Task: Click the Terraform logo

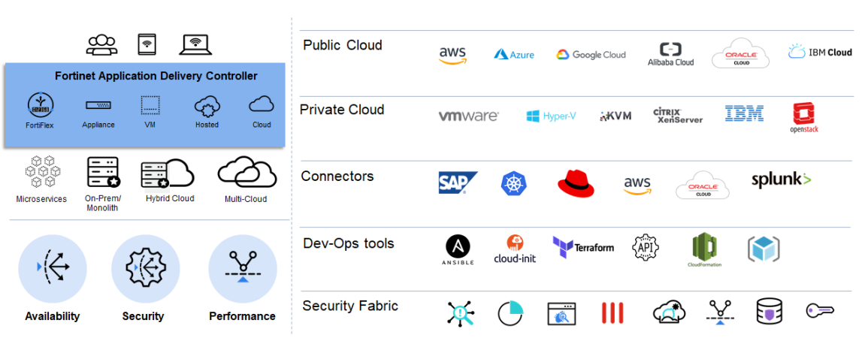Action: [x=583, y=248]
